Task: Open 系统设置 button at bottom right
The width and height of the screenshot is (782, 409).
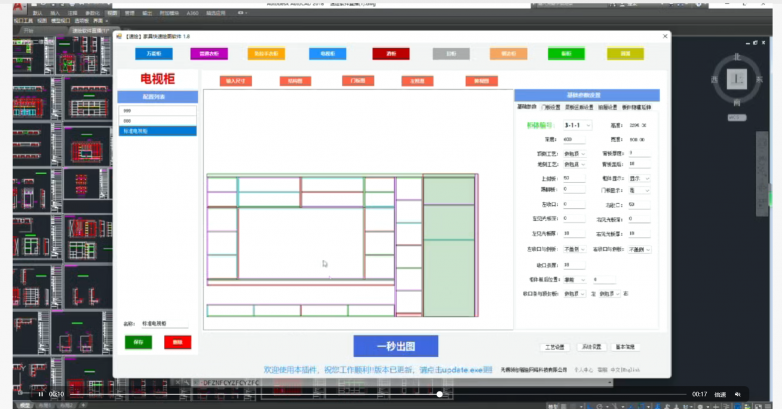Action: point(587,347)
